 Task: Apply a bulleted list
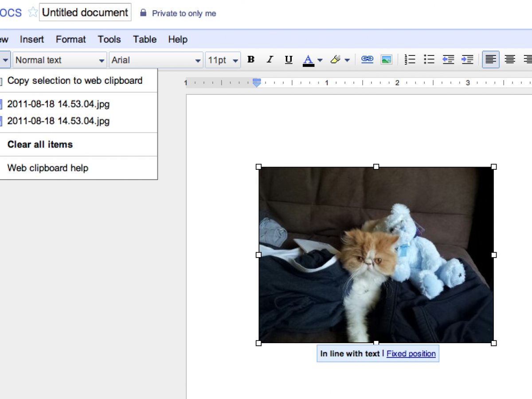point(429,60)
